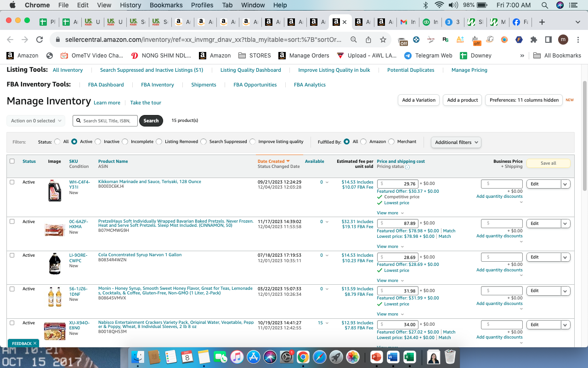Sort by Date Created column header

pyautogui.click(x=273, y=161)
